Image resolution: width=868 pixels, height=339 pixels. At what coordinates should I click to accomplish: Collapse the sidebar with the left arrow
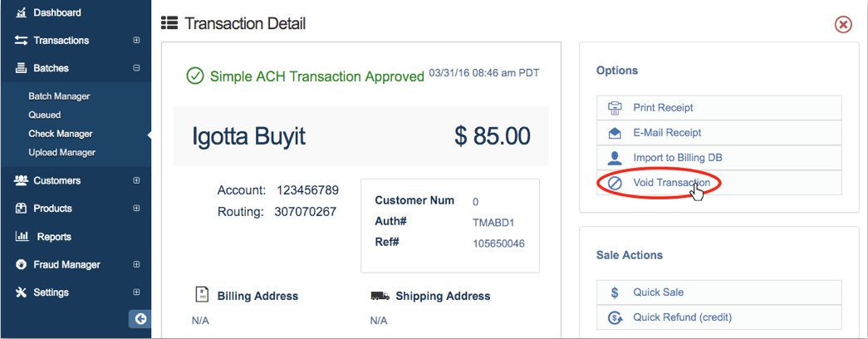click(140, 318)
